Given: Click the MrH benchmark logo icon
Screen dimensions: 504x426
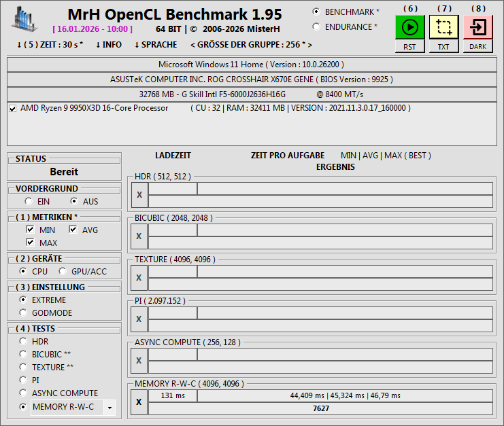Looking at the screenshot, I should (24, 19).
